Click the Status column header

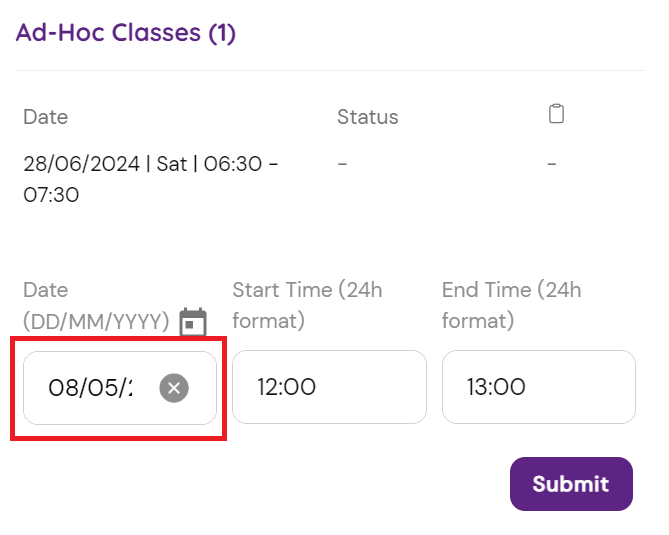click(x=367, y=117)
